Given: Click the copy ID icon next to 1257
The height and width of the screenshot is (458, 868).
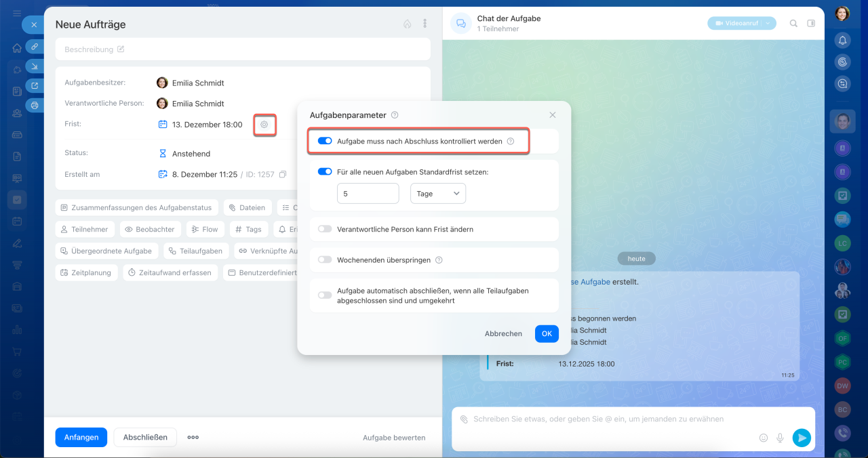Looking at the screenshot, I should [x=283, y=175].
